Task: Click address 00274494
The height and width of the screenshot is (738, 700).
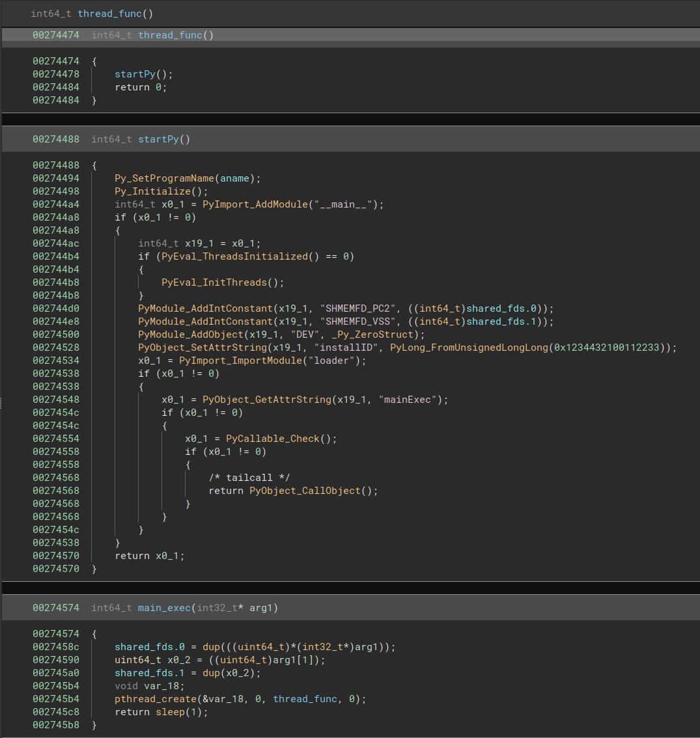Action: click(x=56, y=178)
